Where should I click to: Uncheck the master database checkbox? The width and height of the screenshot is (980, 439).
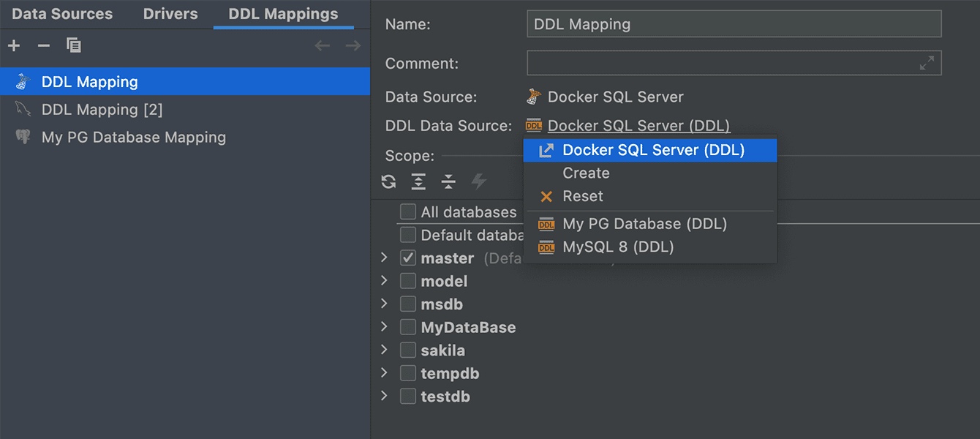tap(408, 258)
